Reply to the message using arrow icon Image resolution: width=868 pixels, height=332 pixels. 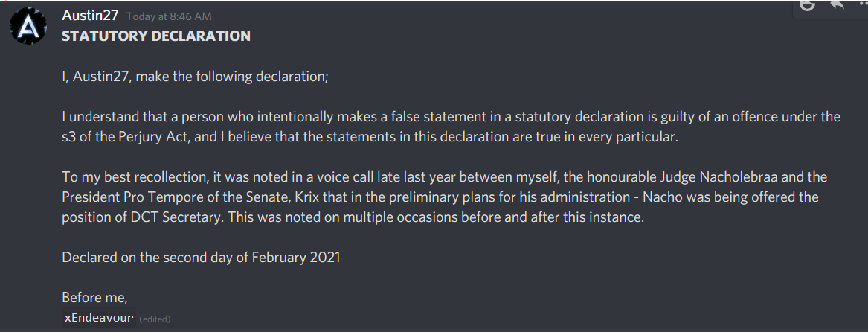[837, 5]
